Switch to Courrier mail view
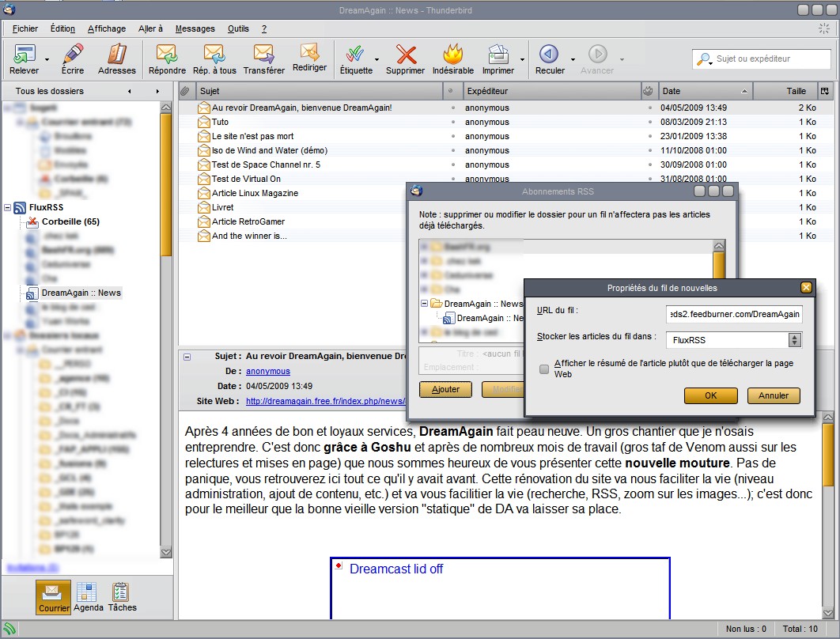This screenshot has width=840, height=639. (54, 597)
